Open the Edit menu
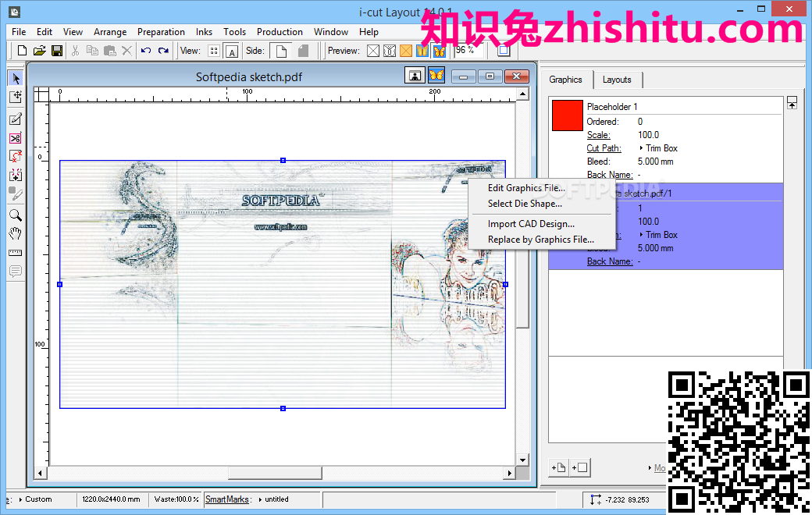The width and height of the screenshot is (812, 515). coord(45,31)
